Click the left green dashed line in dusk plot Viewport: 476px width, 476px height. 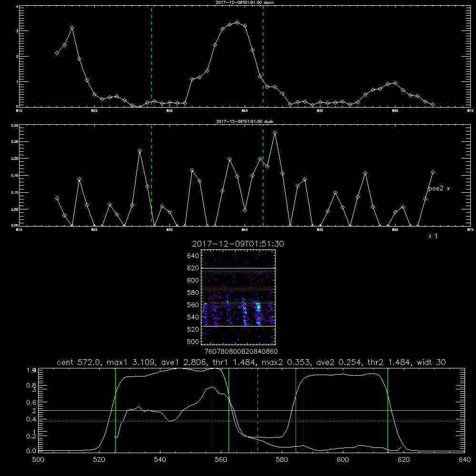click(x=151, y=176)
